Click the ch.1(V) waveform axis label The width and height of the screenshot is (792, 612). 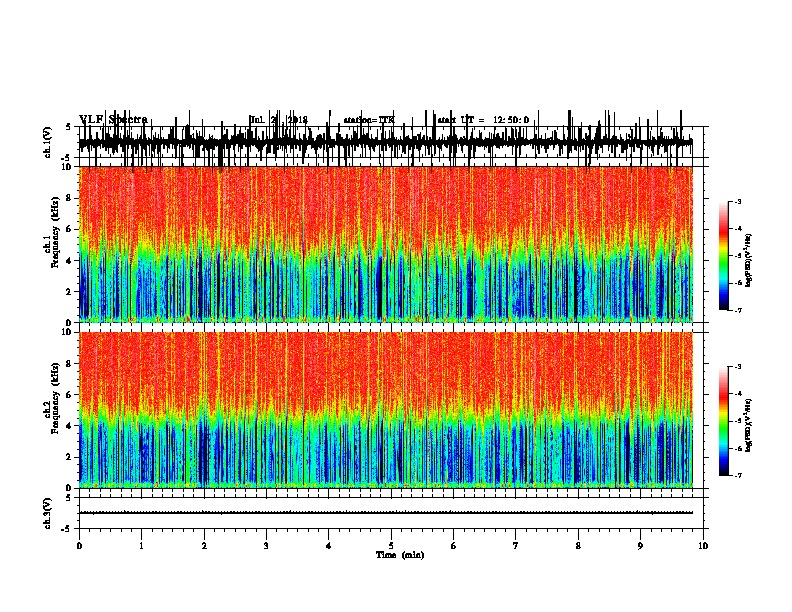tap(48, 142)
